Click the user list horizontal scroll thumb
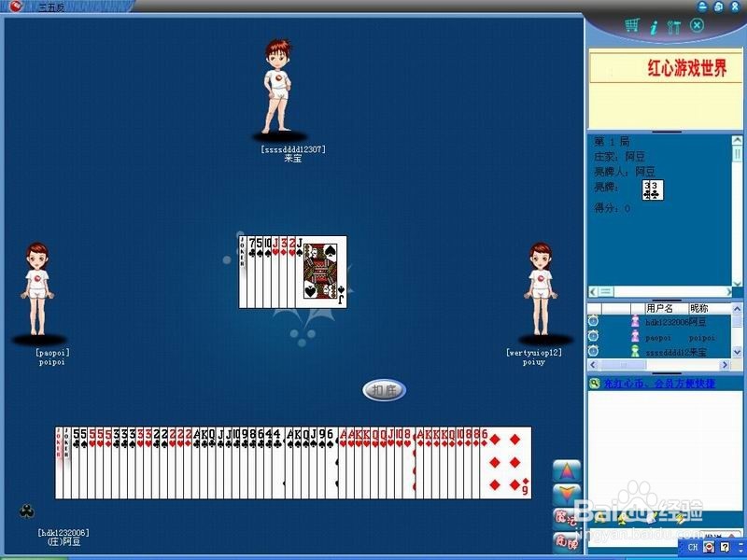Image resolution: width=747 pixels, height=560 pixels. [x=623, y=365]
